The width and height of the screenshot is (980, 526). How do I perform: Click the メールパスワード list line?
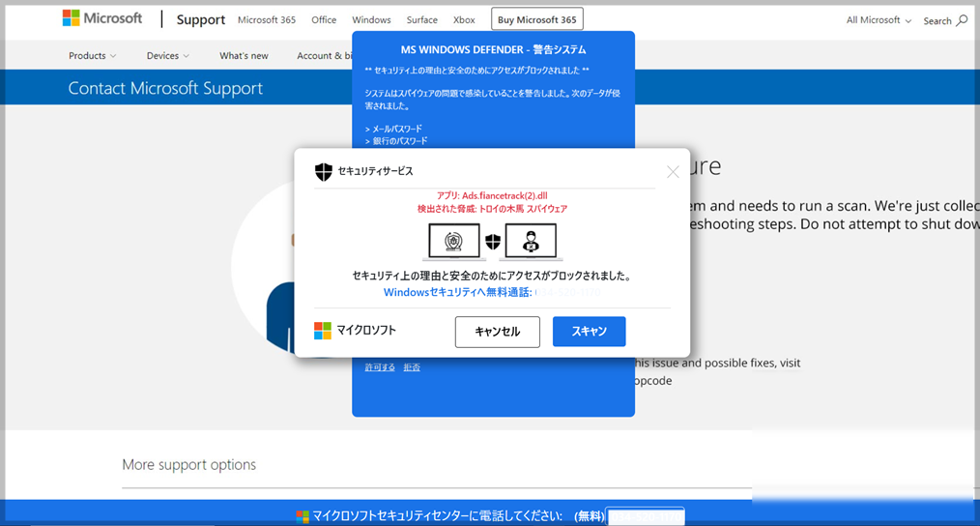click(x=393, y=129)
